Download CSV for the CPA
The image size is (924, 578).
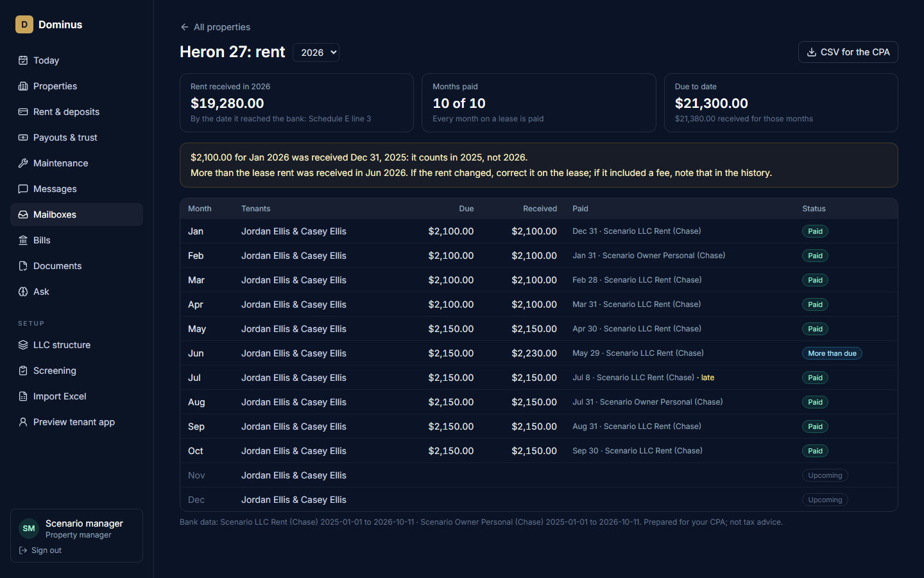click(848, 52)
